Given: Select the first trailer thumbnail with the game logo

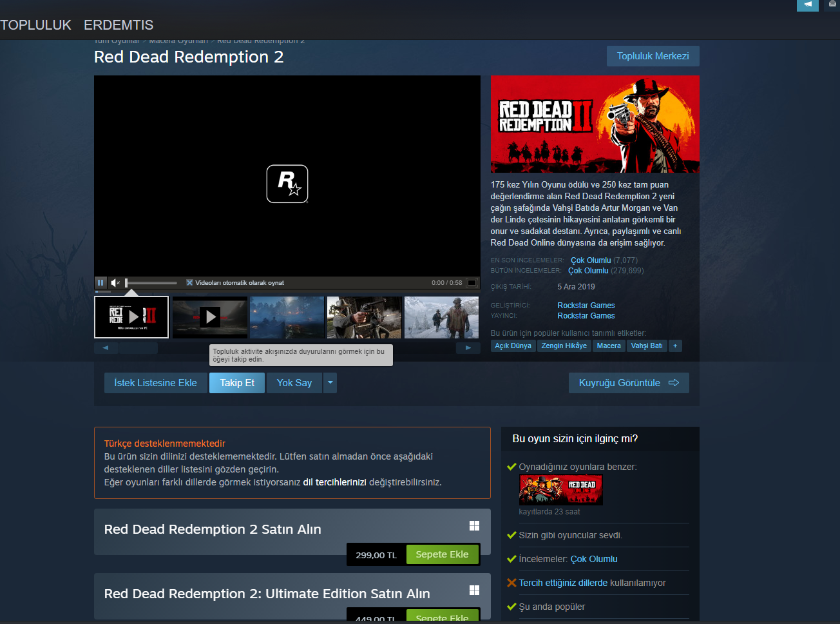Looking at the screenshot, I should [x=131, y=317].
